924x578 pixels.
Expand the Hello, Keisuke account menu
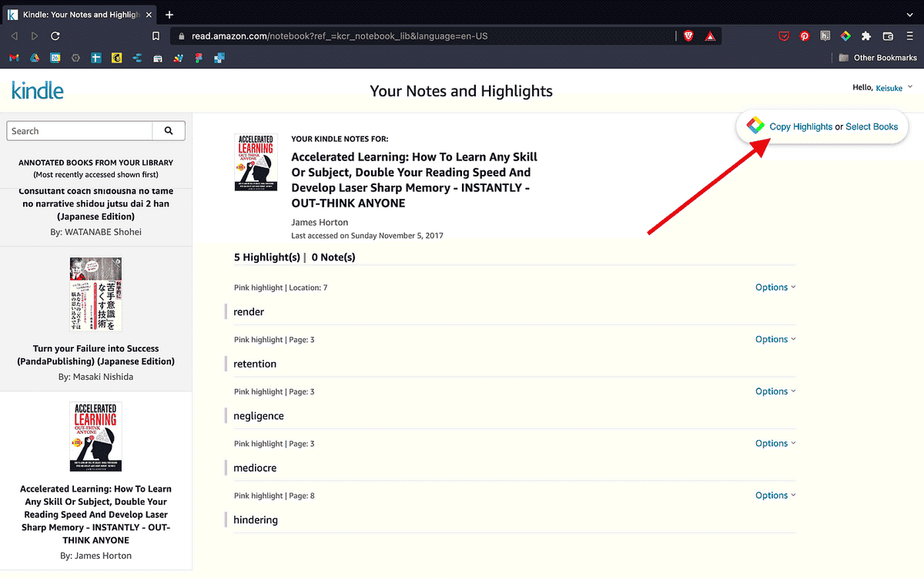[x=882, y=88]
